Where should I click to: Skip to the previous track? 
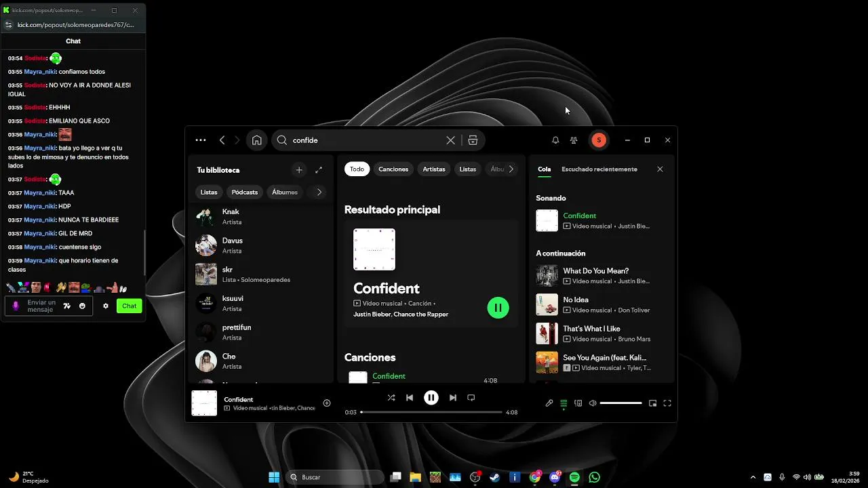(410, 398)
